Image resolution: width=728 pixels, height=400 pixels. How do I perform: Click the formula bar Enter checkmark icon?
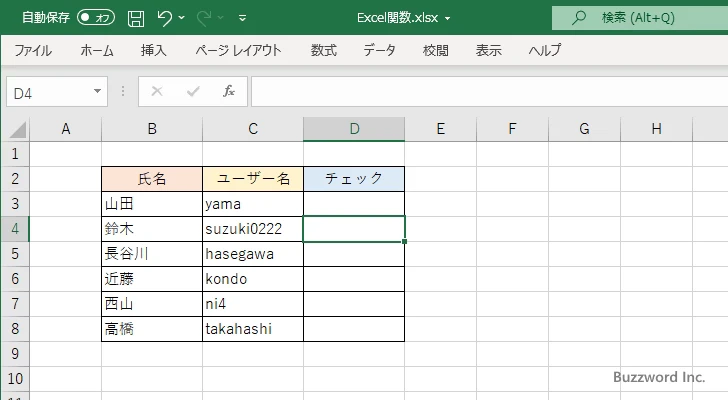pos(193,91)
